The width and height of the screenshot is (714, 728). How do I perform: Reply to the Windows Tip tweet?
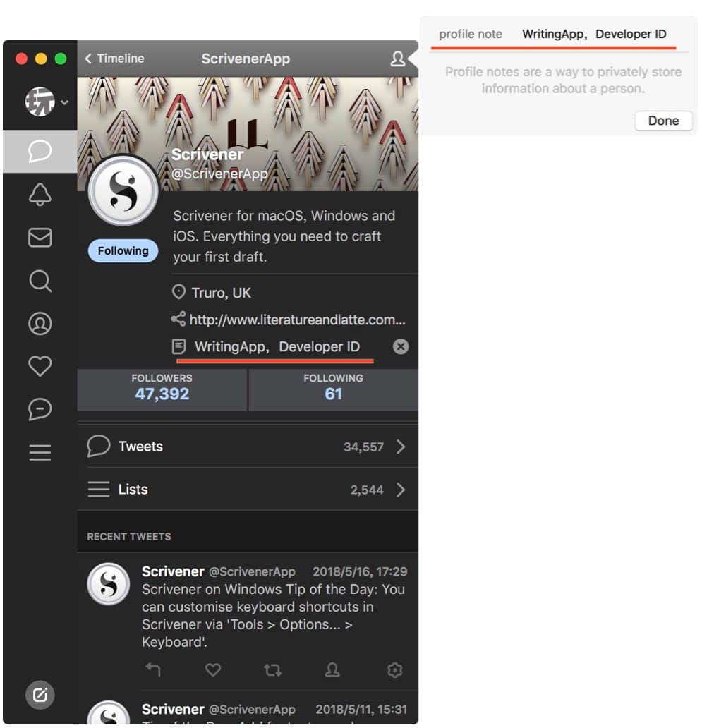(x=153, y=669)
